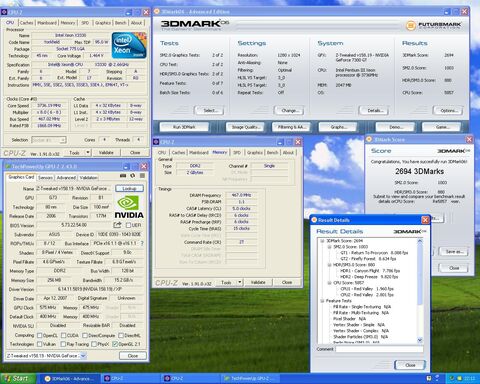Switch to 3DMark06 in the taskbar
The image size is (480, 384).
pos(70,379)
